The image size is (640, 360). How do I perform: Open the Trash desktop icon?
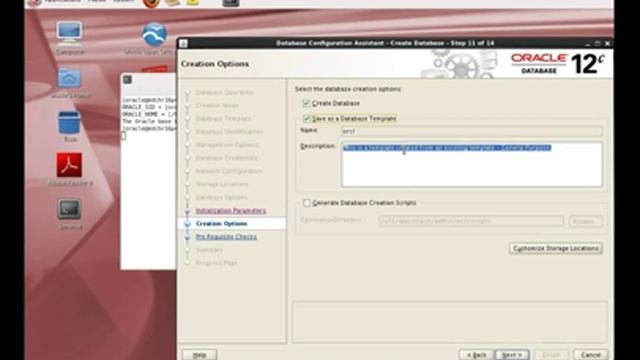click(69, 126)
